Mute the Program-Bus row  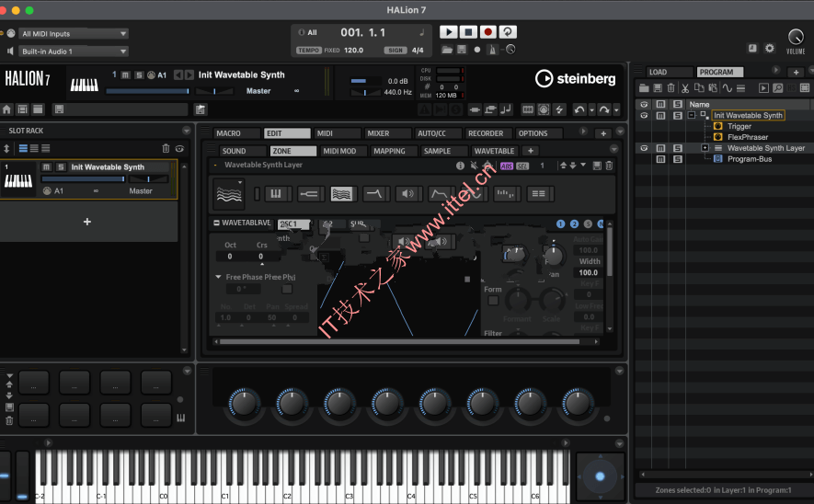pos(660,159)
